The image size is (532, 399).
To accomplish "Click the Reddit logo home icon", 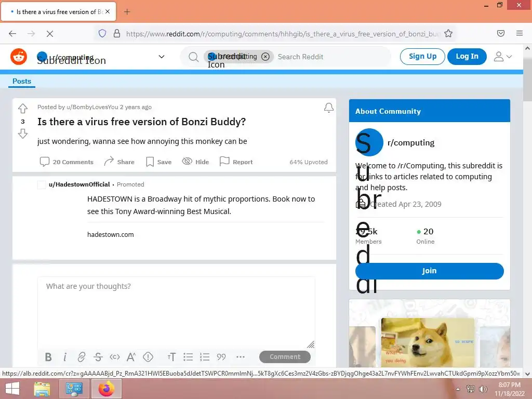I will tap(19, 56).
